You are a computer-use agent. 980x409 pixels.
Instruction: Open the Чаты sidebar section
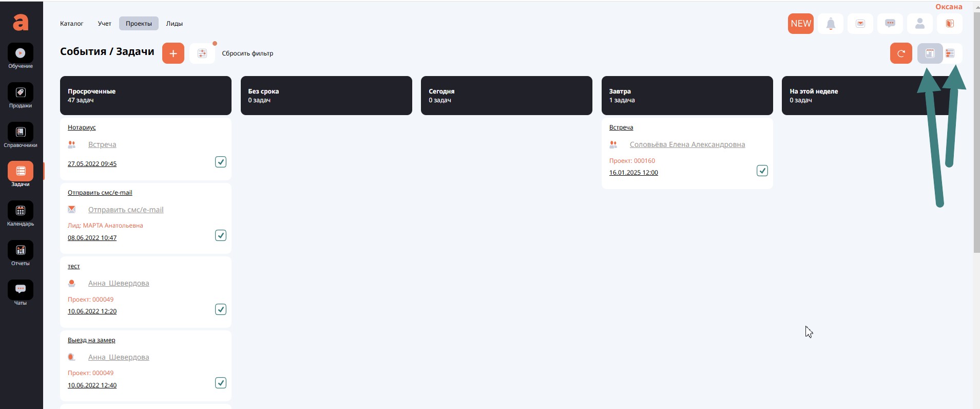[x=21, y=290]
